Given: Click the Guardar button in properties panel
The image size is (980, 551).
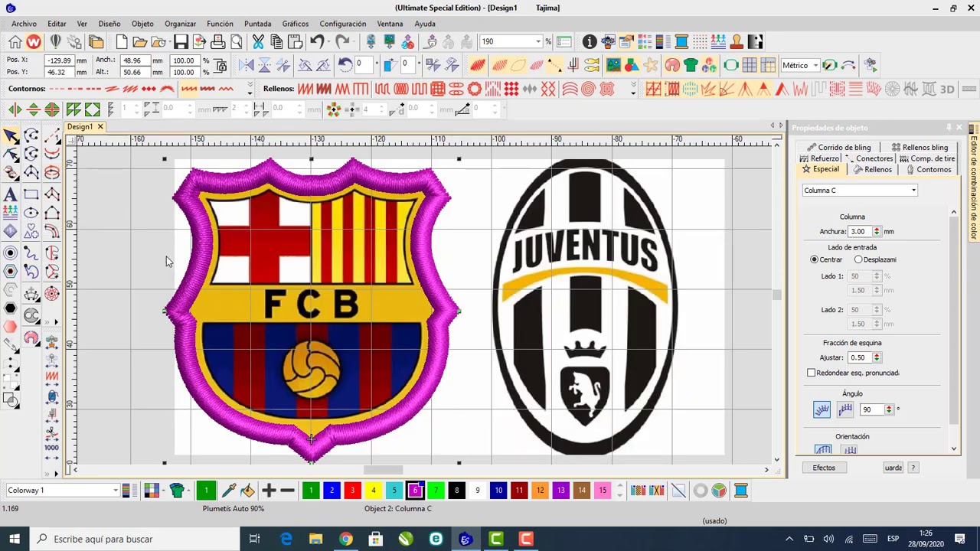Looking at the screenshot, I should 893,468.
